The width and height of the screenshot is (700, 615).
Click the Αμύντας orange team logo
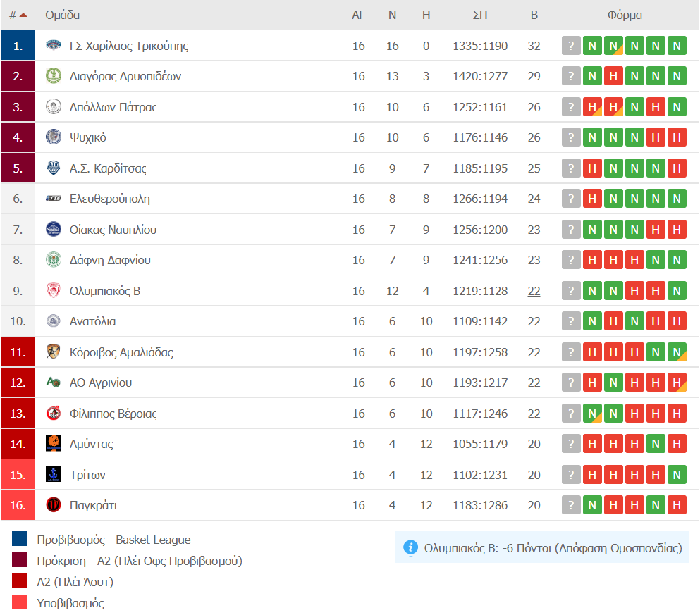tap(54, 444)
